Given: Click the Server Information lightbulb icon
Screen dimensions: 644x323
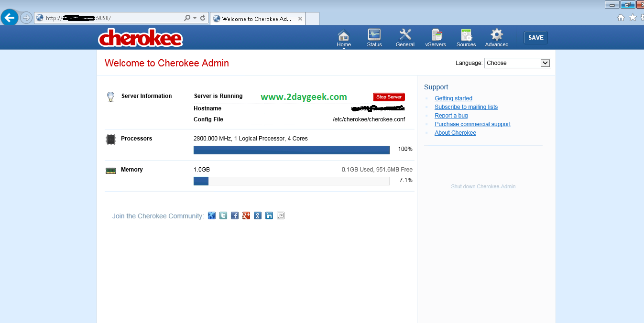Looking at the screenshot, I should pos(110,97).
